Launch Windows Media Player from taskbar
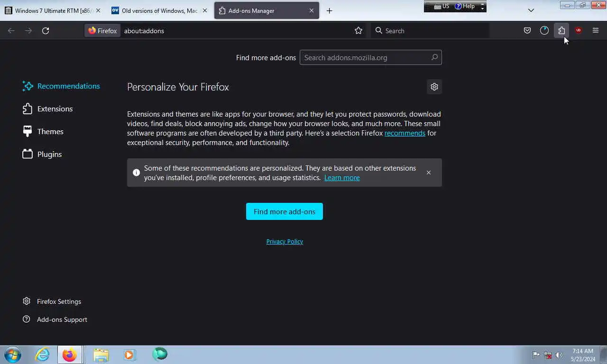 pyautogui.click(x=129, y=355)
